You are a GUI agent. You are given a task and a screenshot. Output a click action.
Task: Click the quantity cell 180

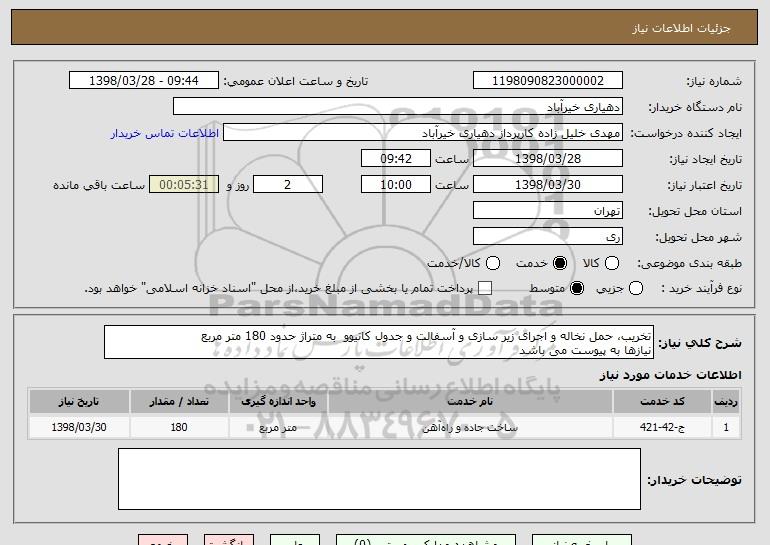pos(179,427)
